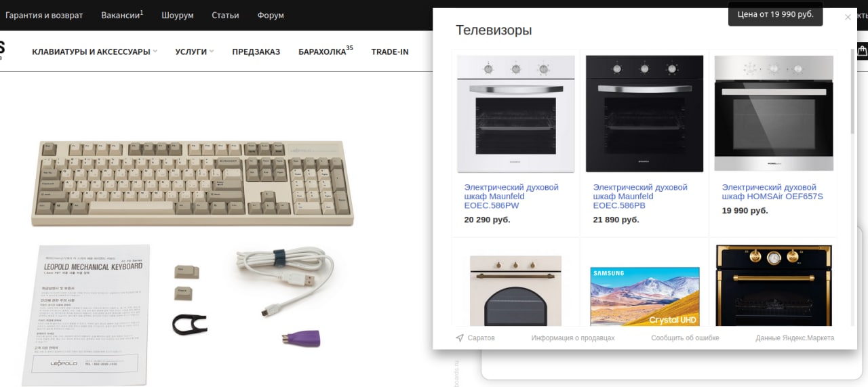The height and width of the screenshot is (387, 868).
Task: Open Гарантия и возврат link
Action: (x=44, y=15)
